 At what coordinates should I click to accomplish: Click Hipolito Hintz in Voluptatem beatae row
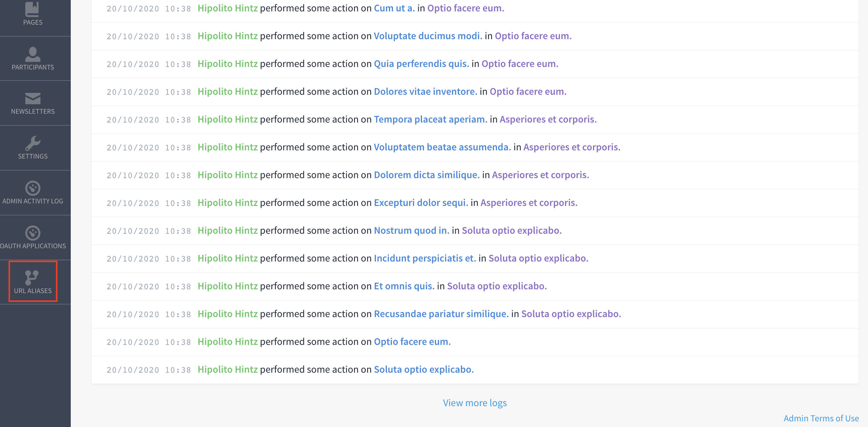click(x=227, y=147)
